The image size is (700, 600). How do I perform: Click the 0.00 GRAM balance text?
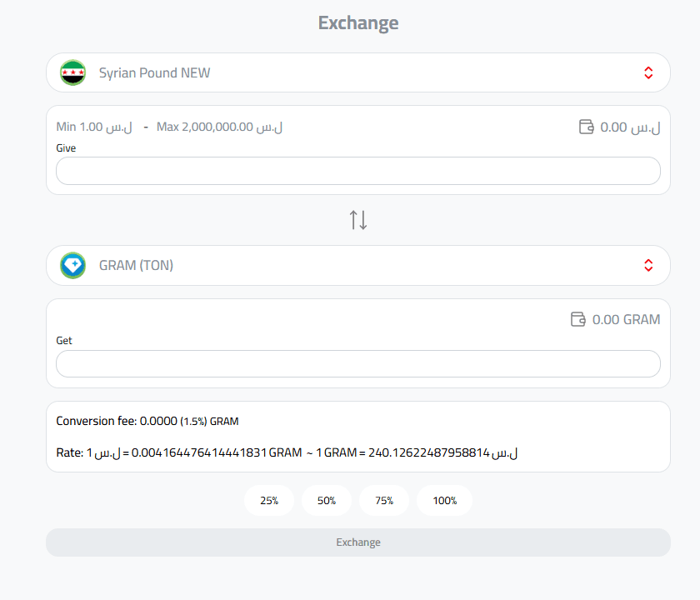pos(626,320)
